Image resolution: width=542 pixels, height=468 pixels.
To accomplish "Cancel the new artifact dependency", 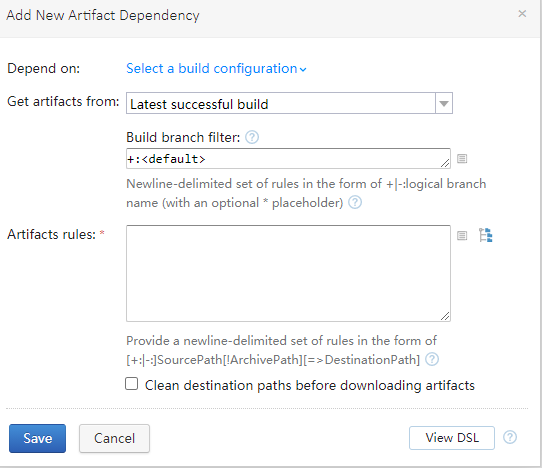I will tap(114, 438).
